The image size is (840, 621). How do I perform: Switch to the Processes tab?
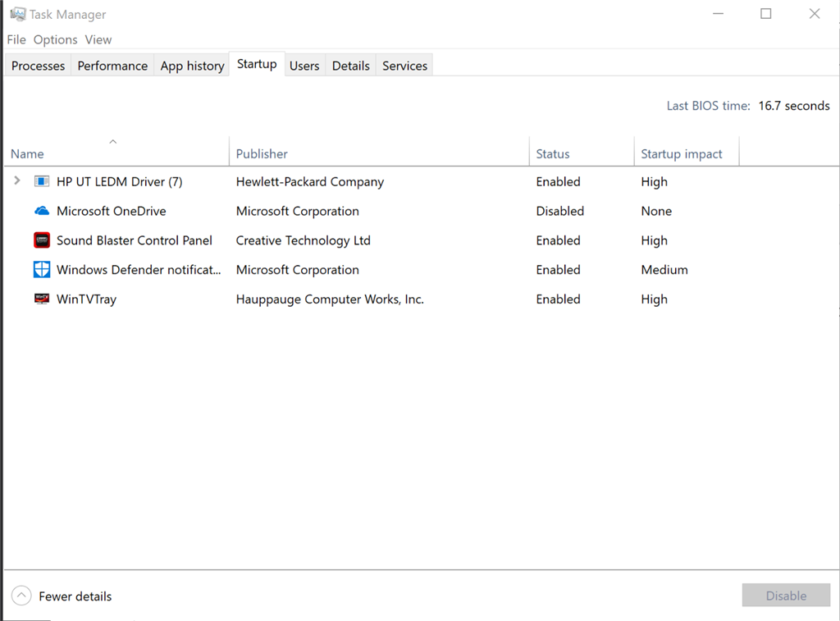pos(38,66)
